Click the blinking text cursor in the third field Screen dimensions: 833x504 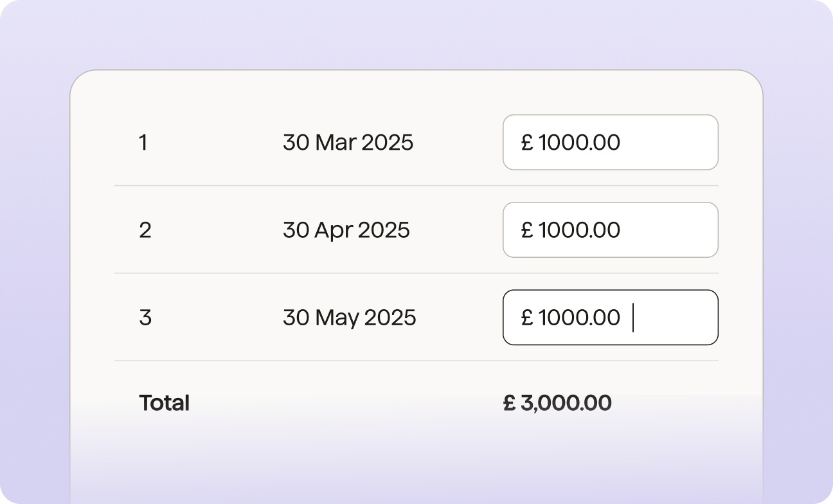[x=633, y=318]
